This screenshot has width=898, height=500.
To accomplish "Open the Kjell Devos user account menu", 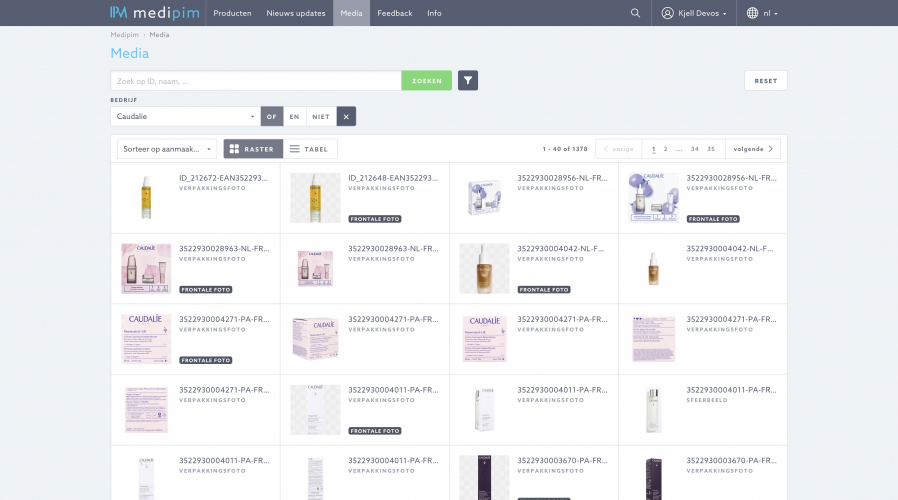I will point(694,13).
